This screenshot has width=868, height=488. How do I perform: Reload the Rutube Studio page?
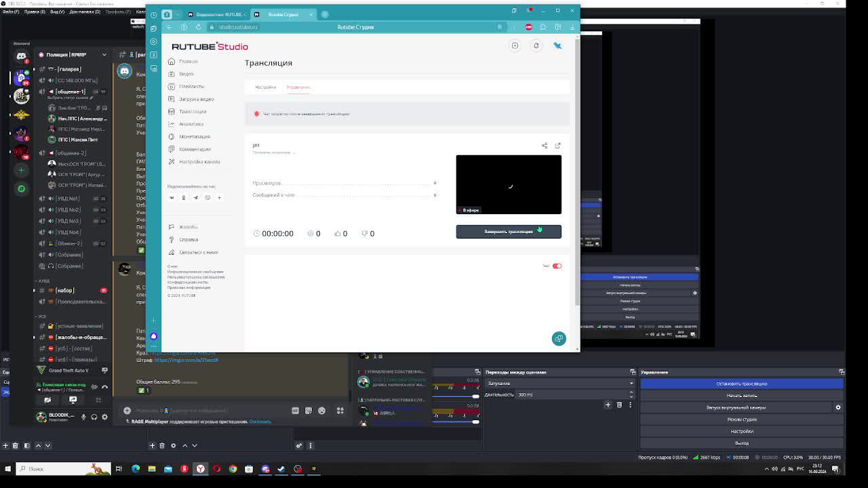click(x=198, y=27)
